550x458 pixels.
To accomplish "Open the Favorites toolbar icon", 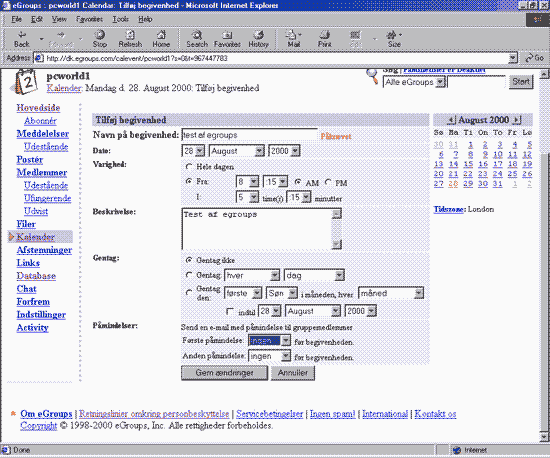I will click(227, 39).
